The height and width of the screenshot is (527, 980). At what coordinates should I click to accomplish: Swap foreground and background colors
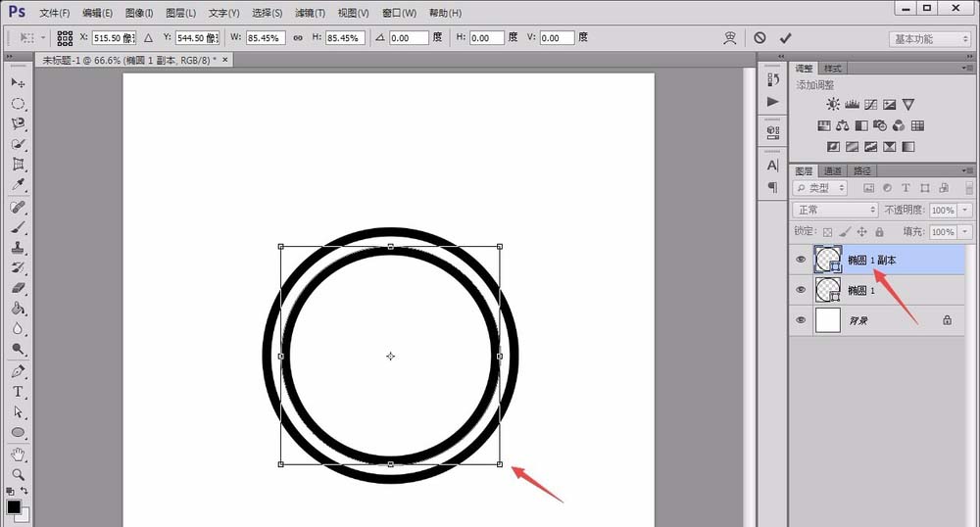click(x=24, y=491)
